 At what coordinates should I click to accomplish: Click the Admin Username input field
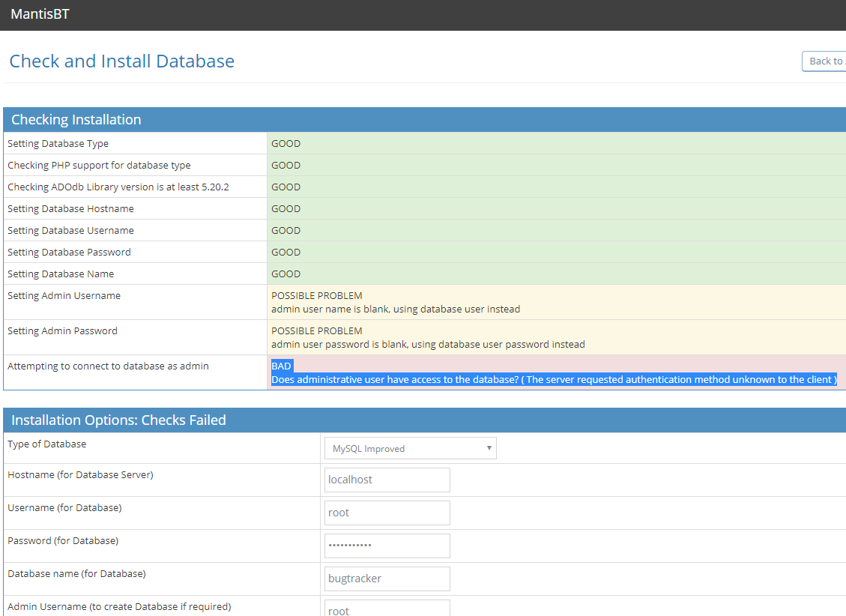(x=387, y=609)
